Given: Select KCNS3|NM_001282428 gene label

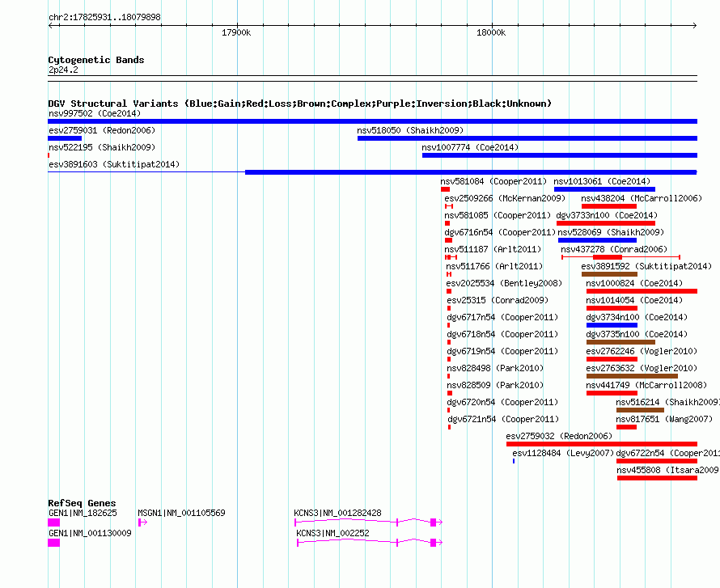Looking at the screenshot, I should (x=337, y=513).
